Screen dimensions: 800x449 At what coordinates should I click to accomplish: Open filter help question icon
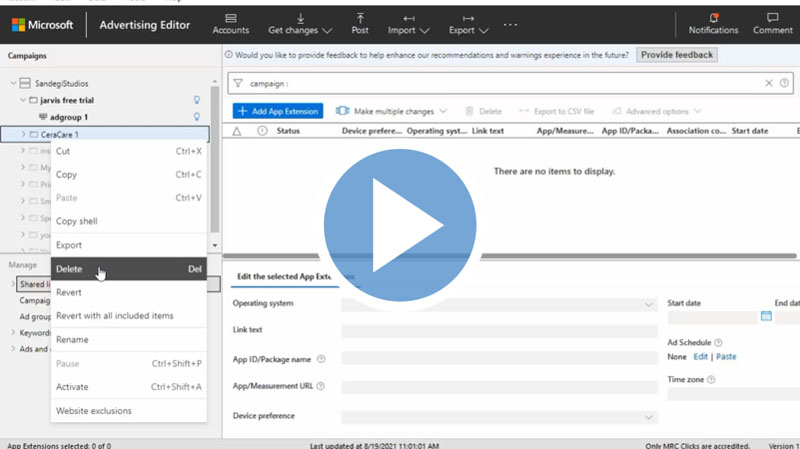(784, 83)
